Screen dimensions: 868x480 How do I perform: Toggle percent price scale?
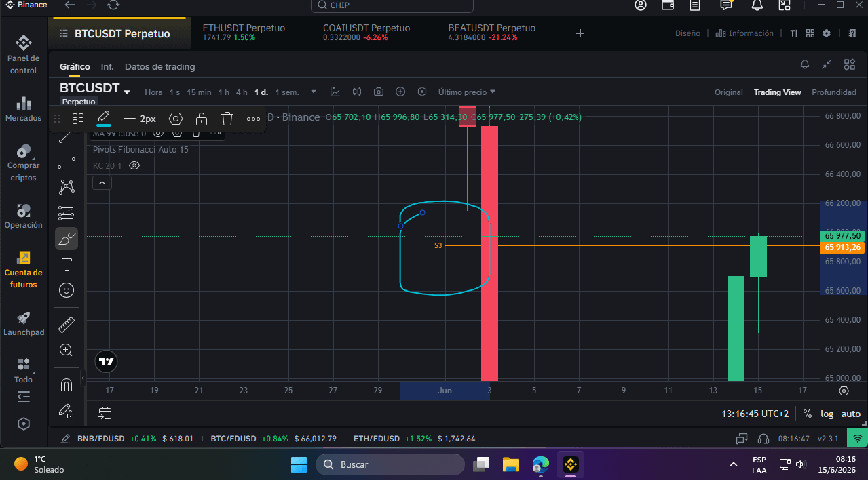(x=807, y=414)
